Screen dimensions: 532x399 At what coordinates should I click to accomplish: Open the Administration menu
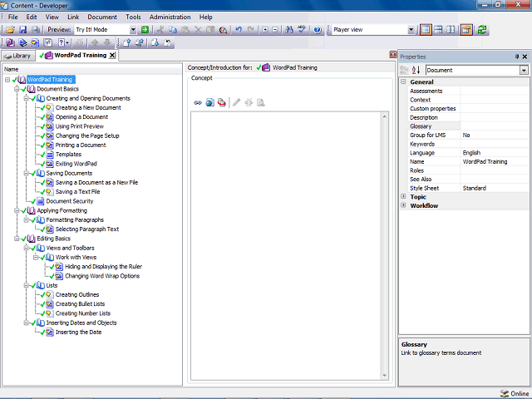click(170, 17)
